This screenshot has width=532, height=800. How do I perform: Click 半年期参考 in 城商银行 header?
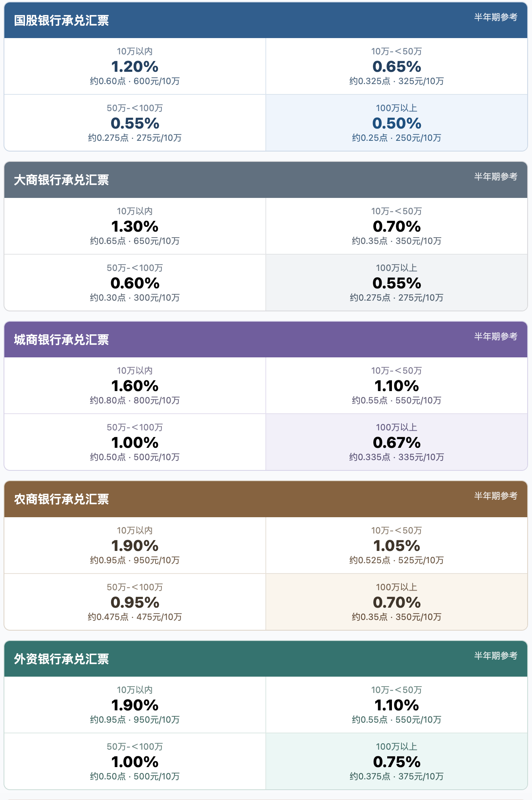(496, 336)
